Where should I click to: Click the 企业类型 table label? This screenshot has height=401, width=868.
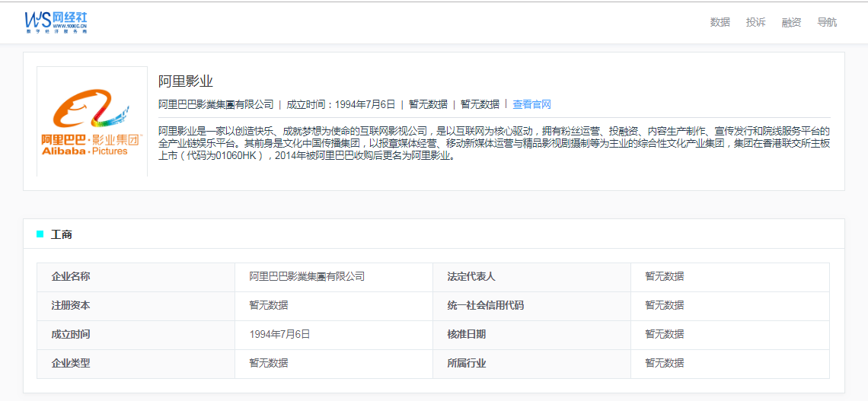coord(70,364)
